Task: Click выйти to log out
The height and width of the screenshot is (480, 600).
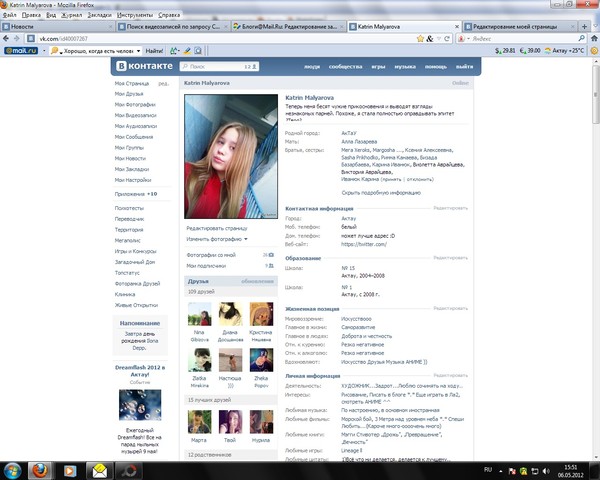Action: pos(465,66)
